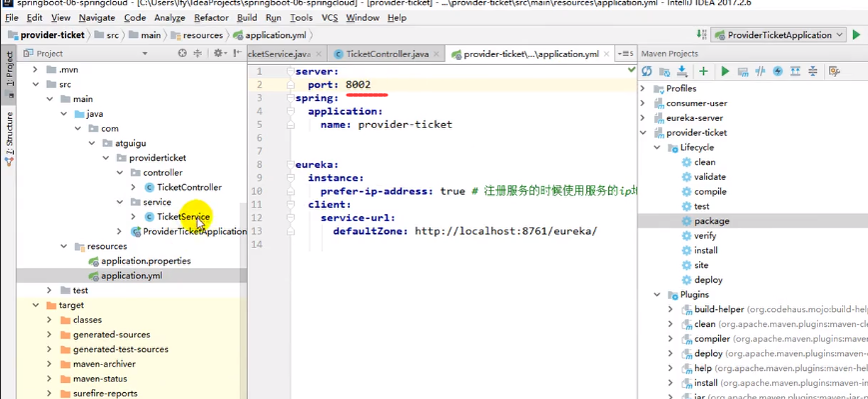Expand .mvn folder in project tree

click(x=35, y=70)
